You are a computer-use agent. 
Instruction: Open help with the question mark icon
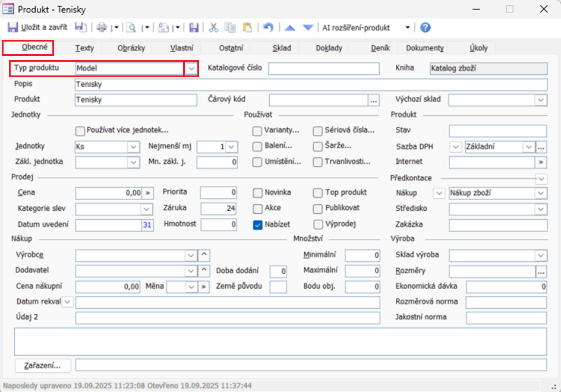click(426, 27)
